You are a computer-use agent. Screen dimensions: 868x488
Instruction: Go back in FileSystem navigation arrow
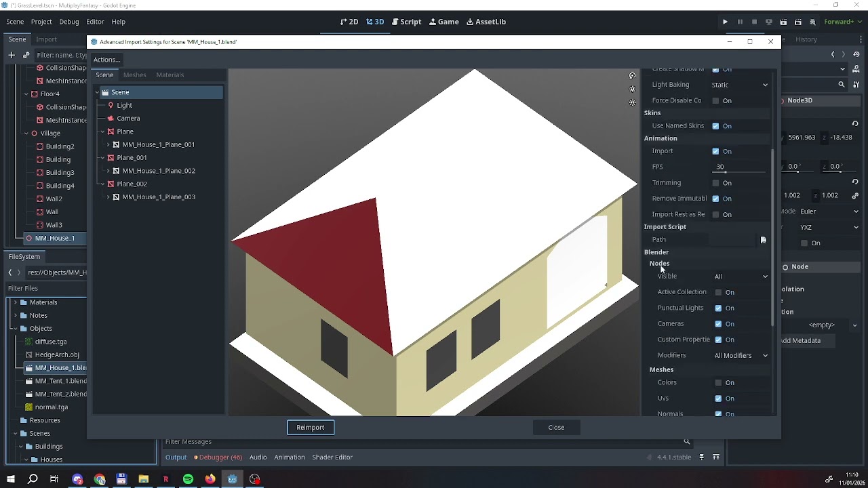(10, 272)
